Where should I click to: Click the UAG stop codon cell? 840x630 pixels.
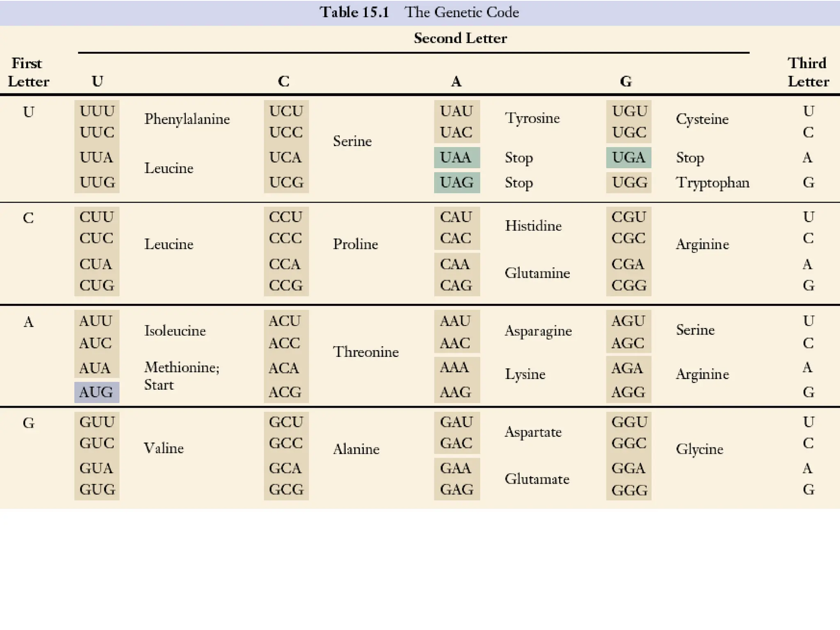point(457,182)
